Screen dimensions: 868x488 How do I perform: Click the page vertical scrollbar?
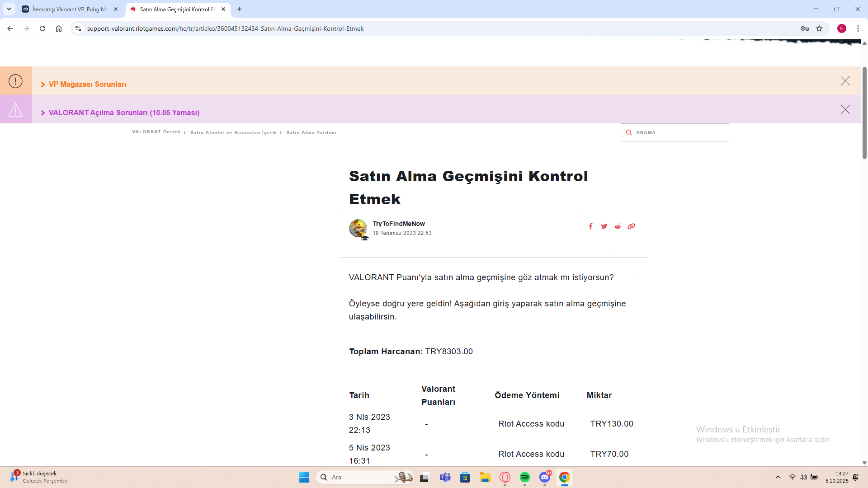[864, 113]
